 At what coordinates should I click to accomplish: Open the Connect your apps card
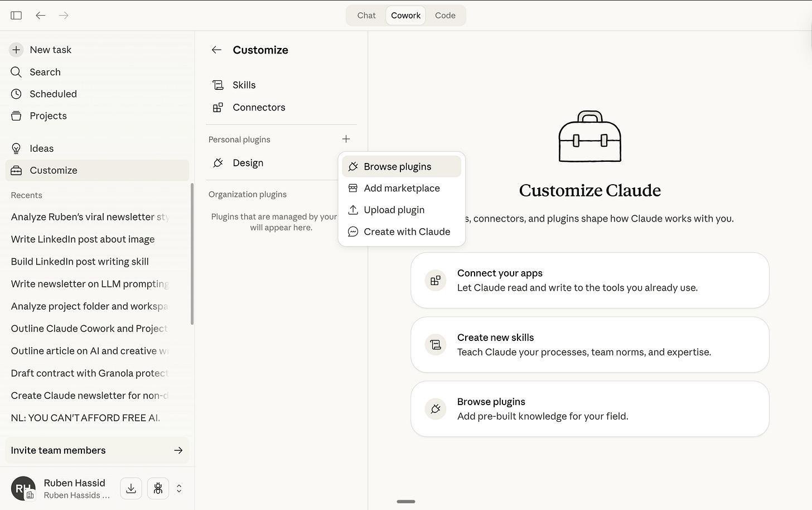point(590,280)
